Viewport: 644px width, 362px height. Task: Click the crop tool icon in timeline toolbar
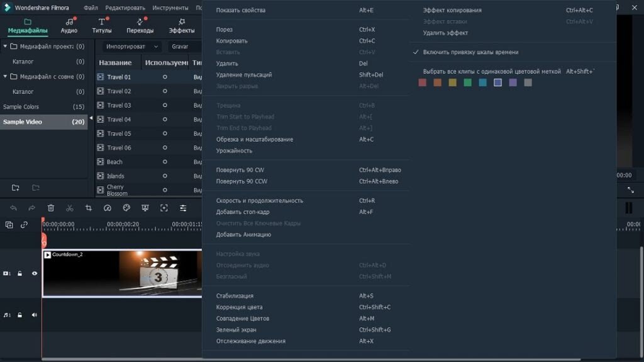tap(89, 208)
